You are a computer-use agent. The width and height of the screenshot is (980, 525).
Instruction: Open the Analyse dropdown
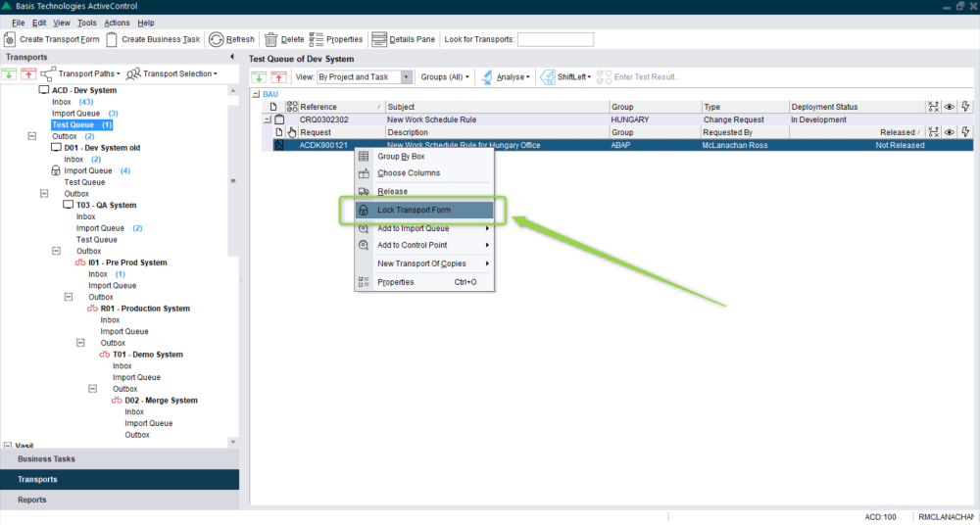506,76
